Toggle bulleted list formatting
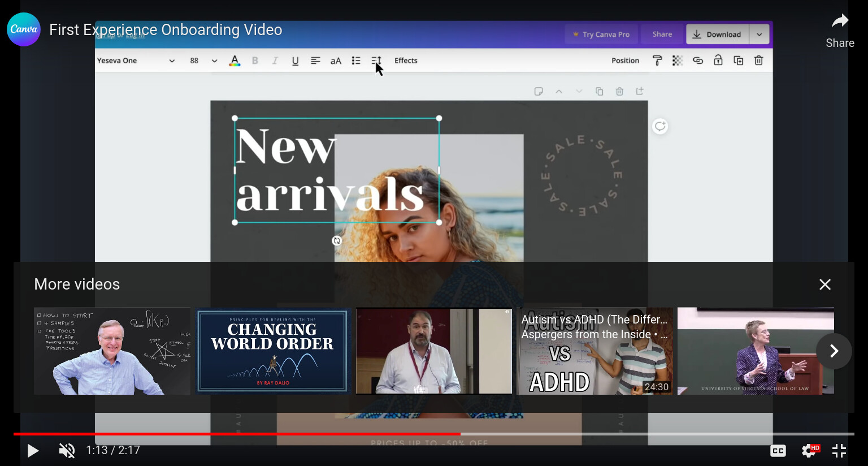 point(356,61)
